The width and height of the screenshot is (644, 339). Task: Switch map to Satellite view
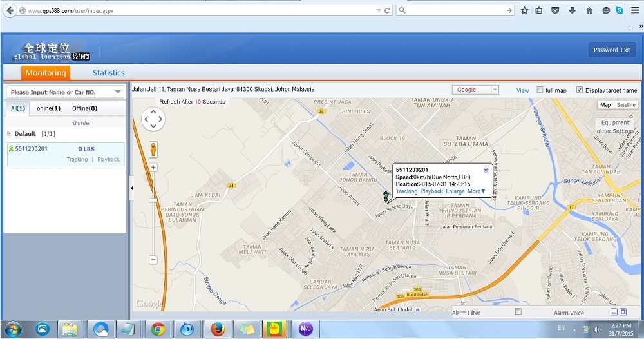click(x=625, y=105)
